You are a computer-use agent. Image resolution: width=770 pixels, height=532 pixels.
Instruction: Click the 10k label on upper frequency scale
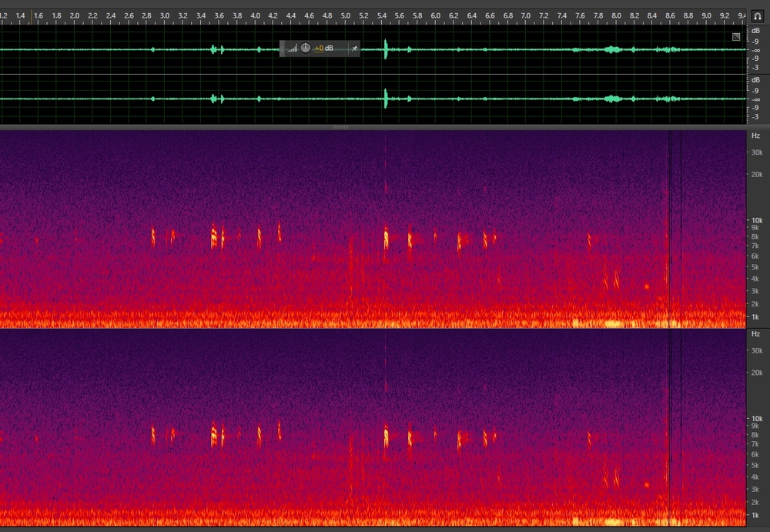coord(755,220)
